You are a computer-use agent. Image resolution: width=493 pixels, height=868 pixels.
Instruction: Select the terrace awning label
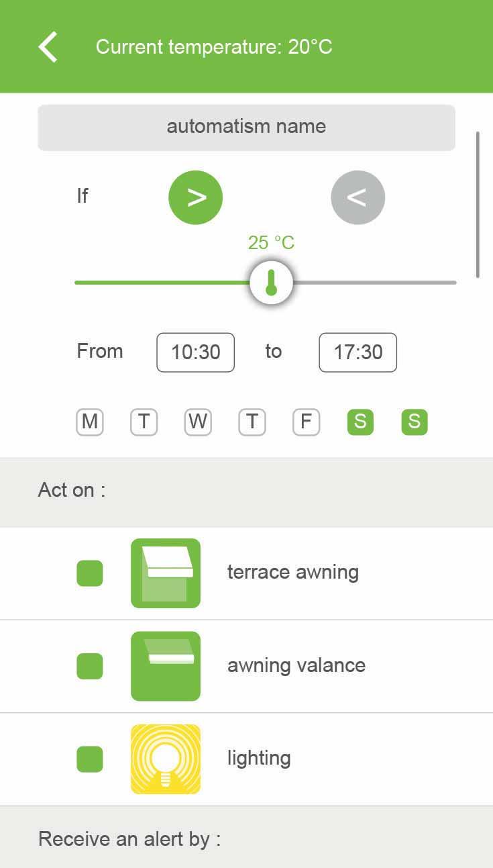[x=293, y=573]
